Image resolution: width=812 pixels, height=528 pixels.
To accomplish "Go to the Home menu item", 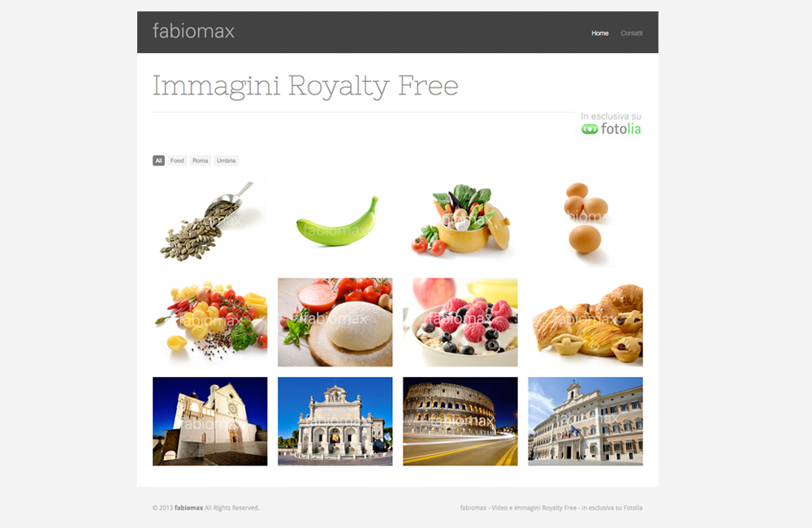I will point(600,33).
